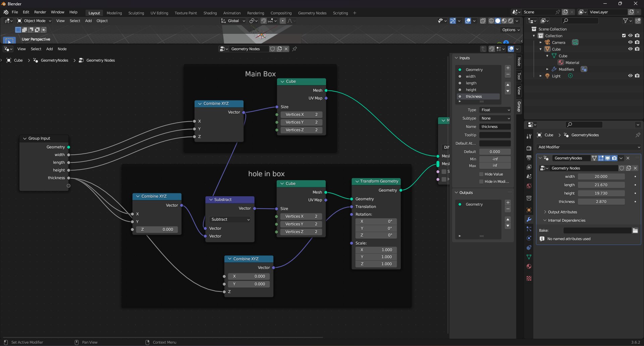
Task: Select solid viewport shading mode
Action: click(x=498, y=21)
